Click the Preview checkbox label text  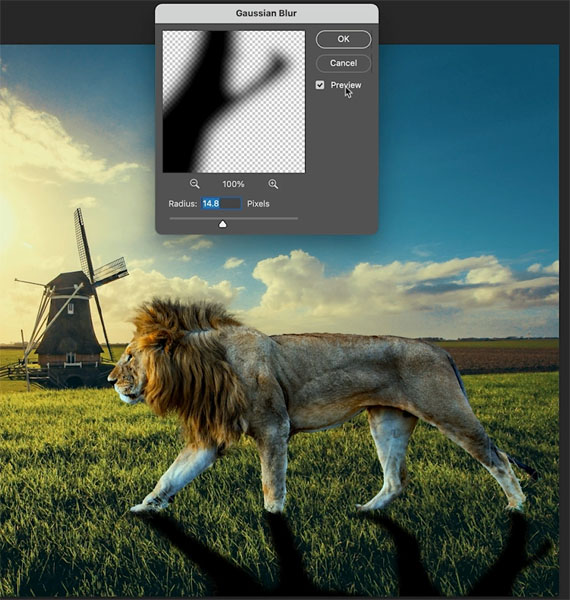click(x=346, y=85)
